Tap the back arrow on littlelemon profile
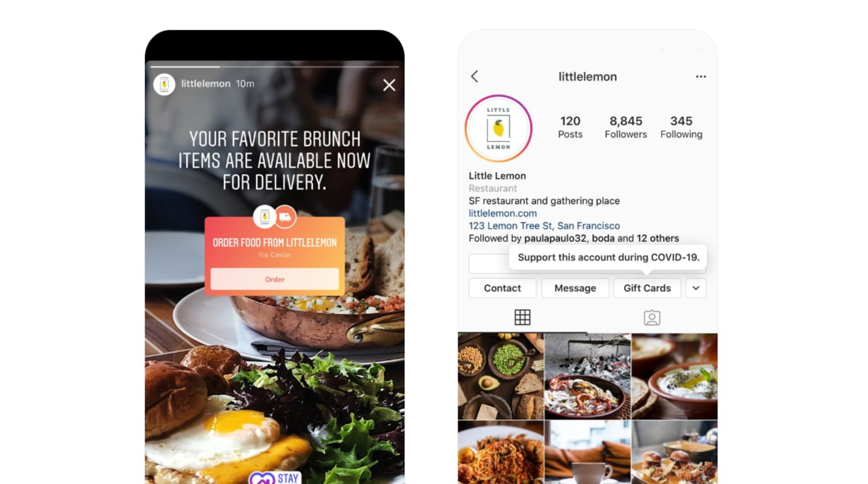This screenshot has height=484, width=868. point(475,76)
